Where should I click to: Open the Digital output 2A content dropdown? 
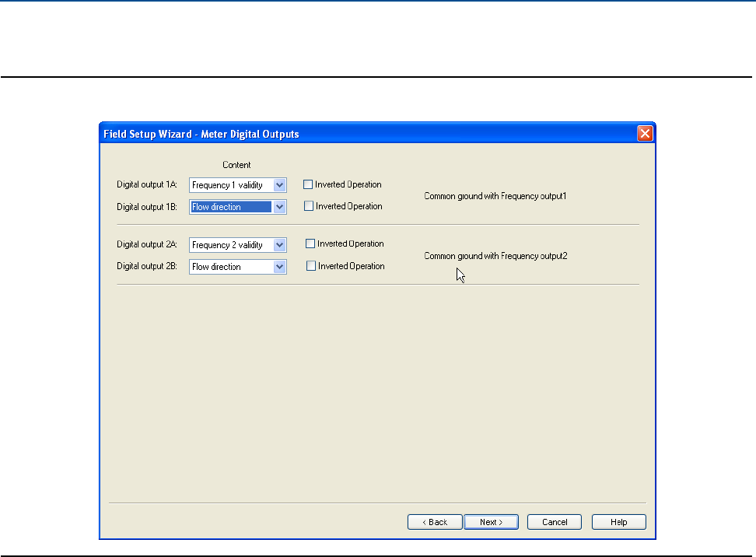click(280, 245)
